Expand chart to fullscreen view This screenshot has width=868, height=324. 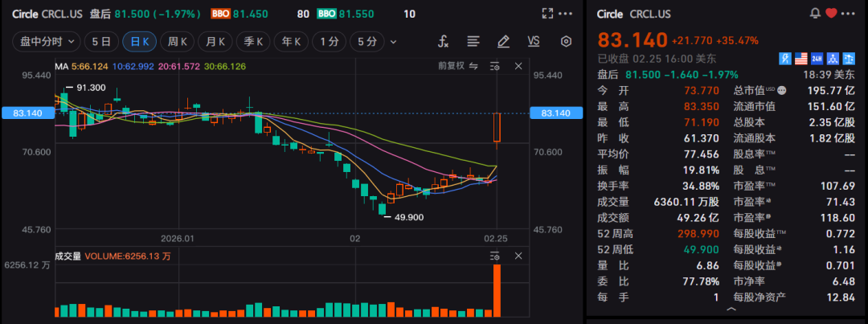(547, 14)
